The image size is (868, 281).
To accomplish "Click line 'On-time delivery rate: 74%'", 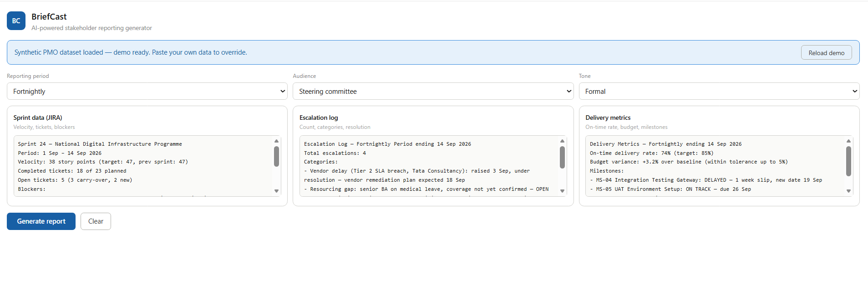I will pos(651,153).
